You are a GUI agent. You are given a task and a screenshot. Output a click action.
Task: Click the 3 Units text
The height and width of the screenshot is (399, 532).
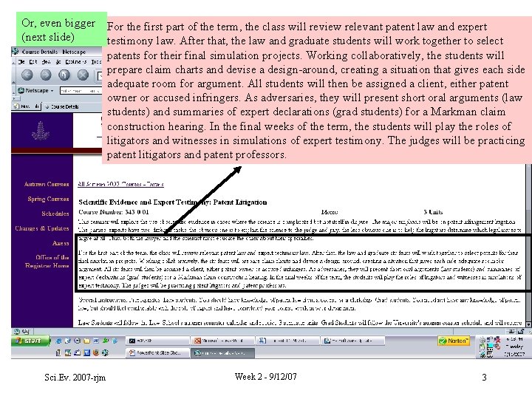click(x=433, y=212)
